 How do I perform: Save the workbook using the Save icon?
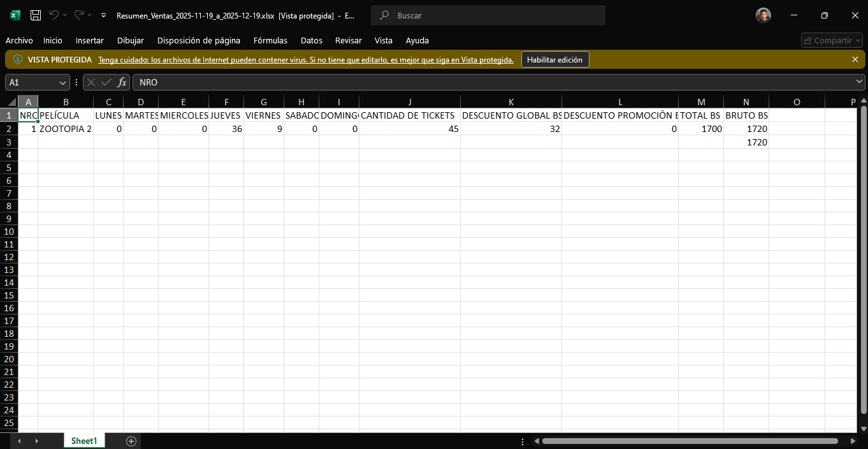35,15
